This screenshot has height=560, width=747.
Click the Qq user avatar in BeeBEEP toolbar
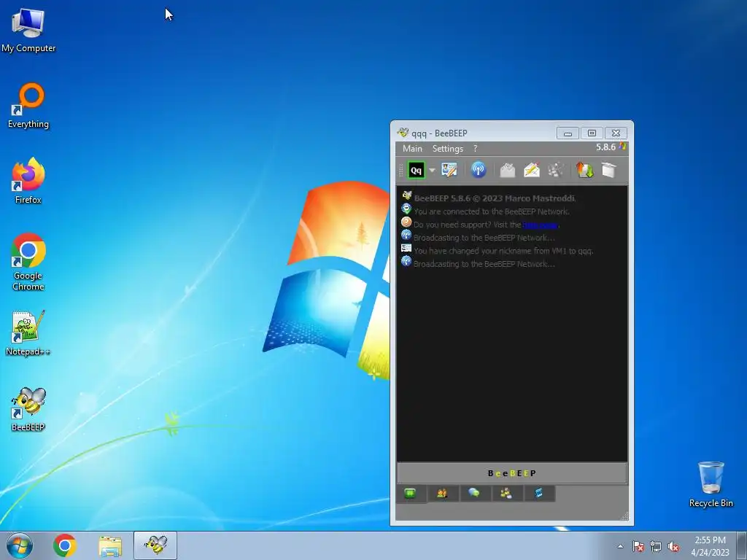[416, 171]
